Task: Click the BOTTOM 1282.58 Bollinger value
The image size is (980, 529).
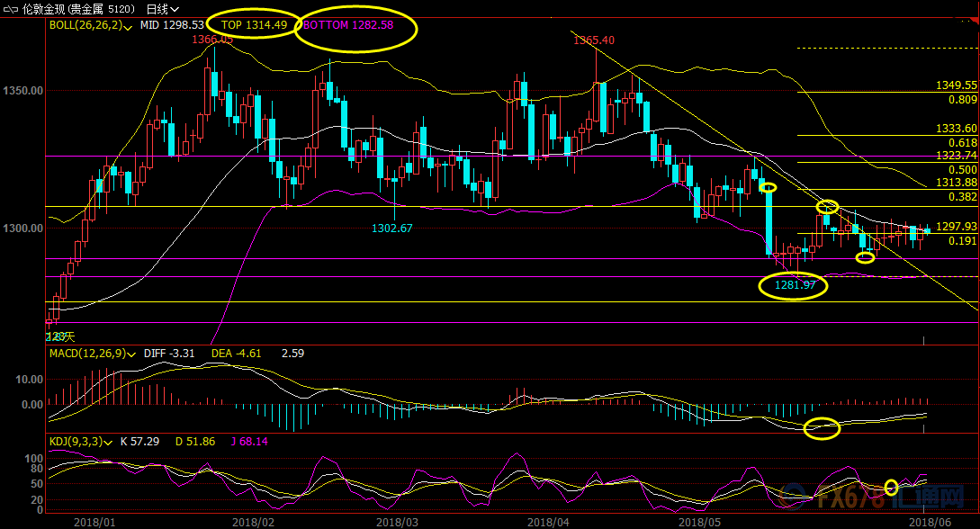Action: pyautogui.click(x=348, y=25)
